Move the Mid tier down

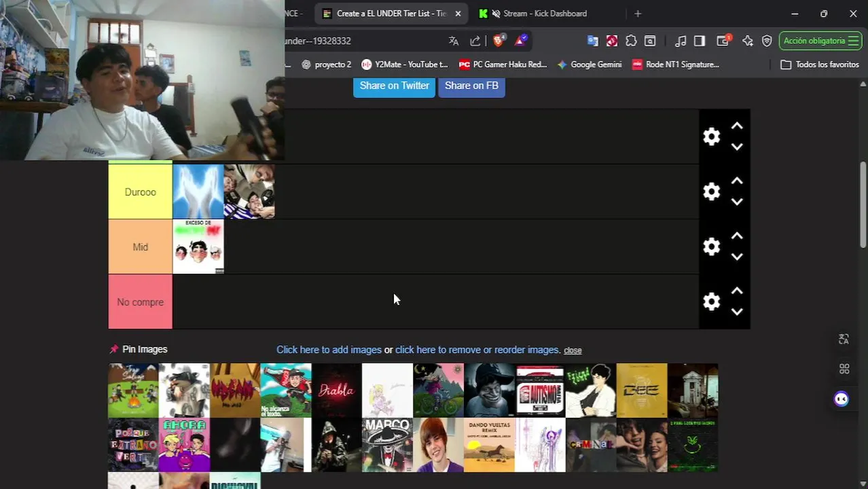coord(737,257)
